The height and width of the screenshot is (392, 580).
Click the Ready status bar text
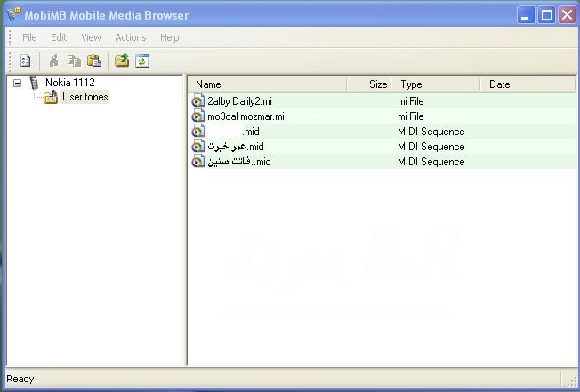point(20,379)
